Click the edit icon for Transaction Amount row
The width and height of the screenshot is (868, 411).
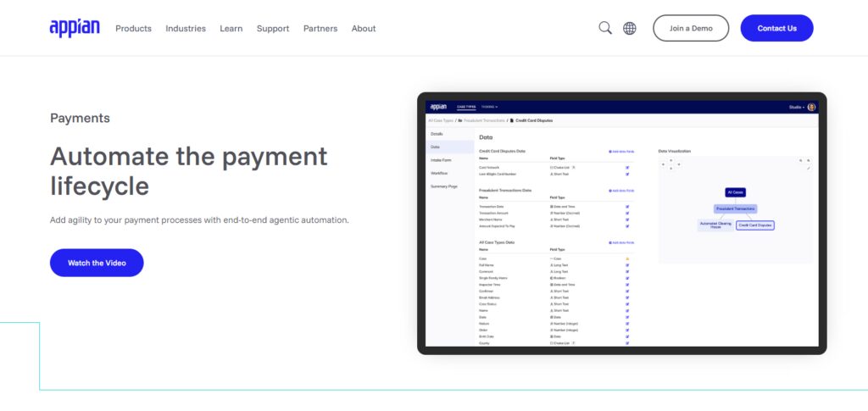click(627, 213)
